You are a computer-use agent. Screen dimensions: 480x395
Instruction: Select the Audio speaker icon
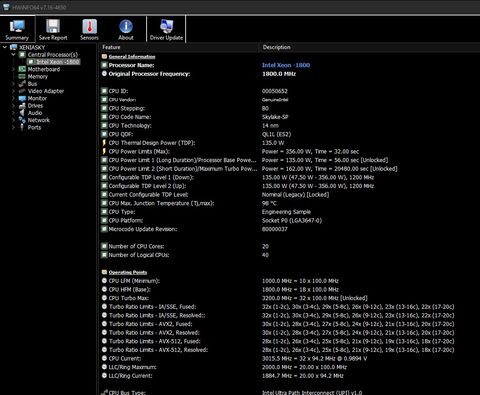(22, 113)
